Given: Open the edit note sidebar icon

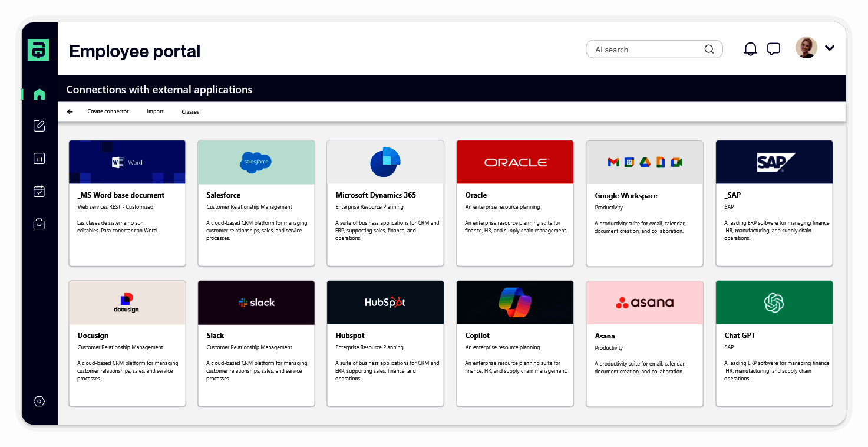Looking at the screenshot, I should pos(39,126).
